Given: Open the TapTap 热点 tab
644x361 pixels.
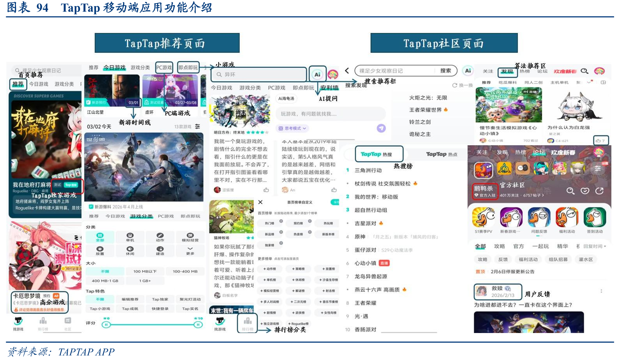Looking at the screenshot, I should 441,154.
